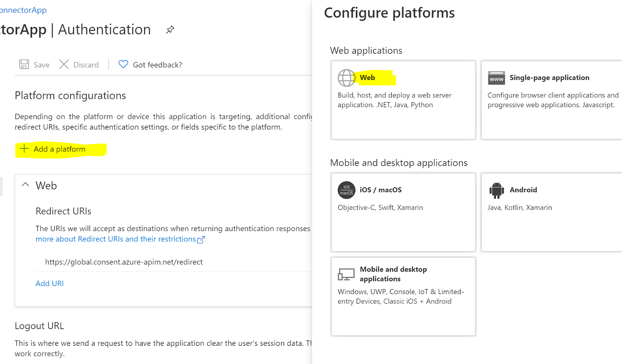
Task: Select the Web platform tile
Action: click(403, 100)
